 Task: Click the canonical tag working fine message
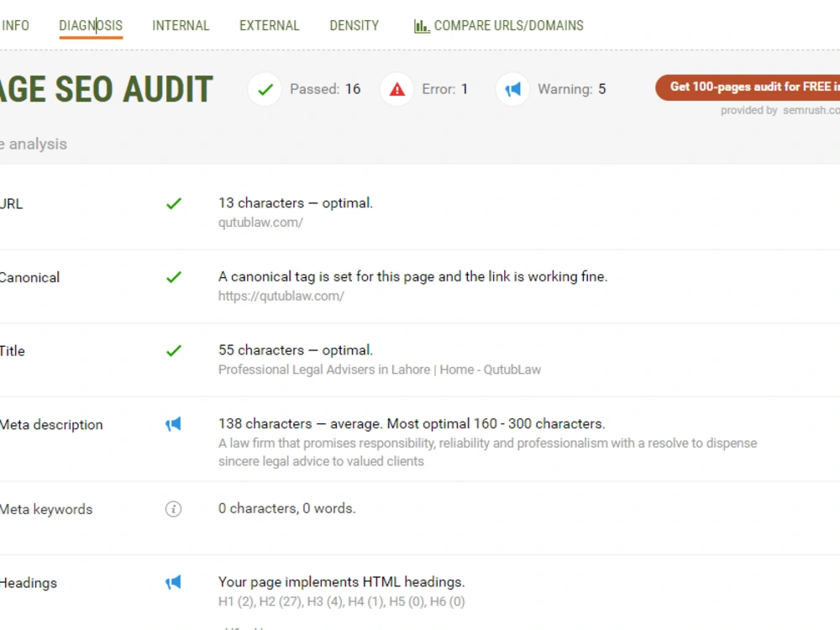pyautogui.click(x=412, y=276)
